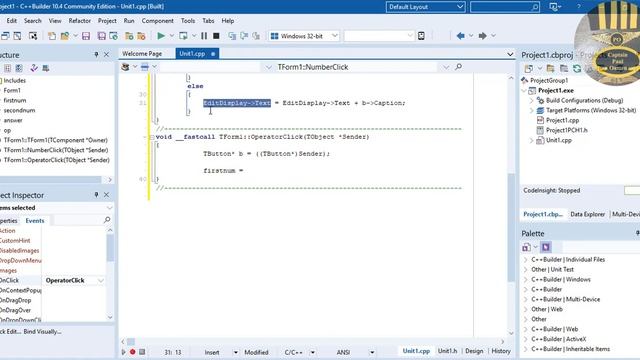Run the project with green play button
Viewport: 640px width, 360px height.
pos(161,36)
